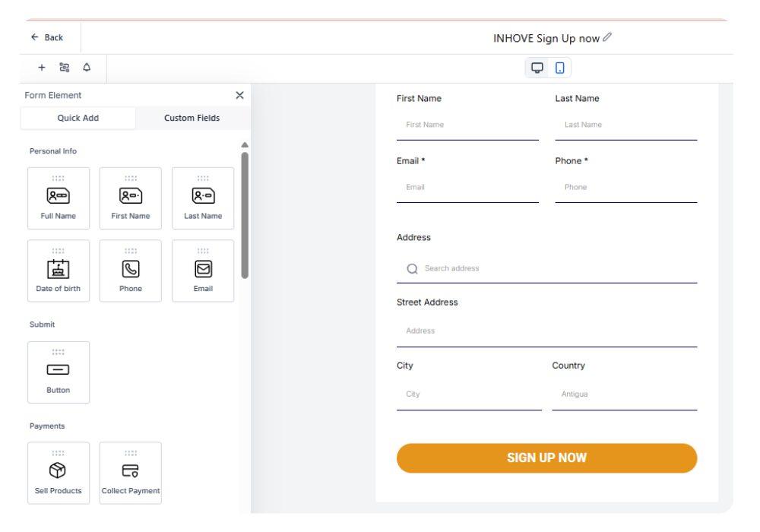Add the Date of birth element

pyautogui.click(x=59, y=271)
